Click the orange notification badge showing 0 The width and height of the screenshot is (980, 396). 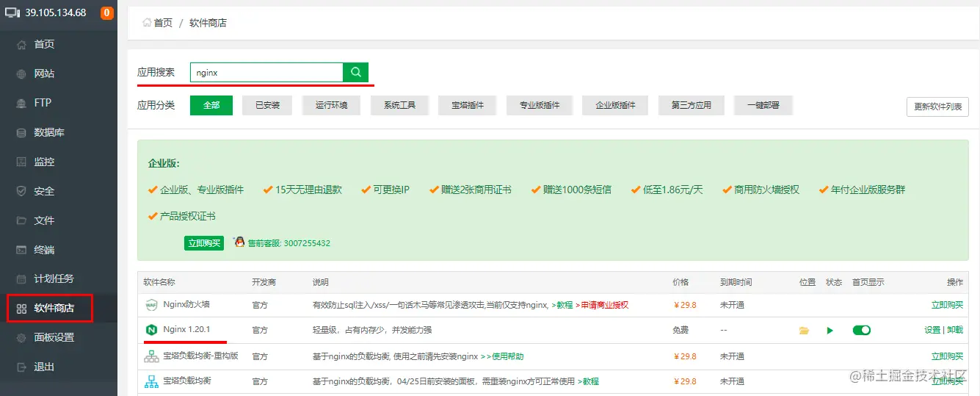(x=106, y=12)
